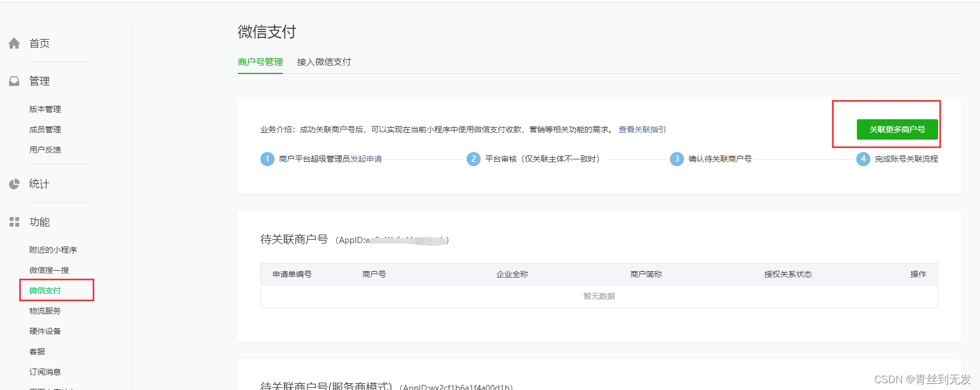Switch to the 接入微信支付 tab
The image size is (980, 390).
(x=324, y=62)
